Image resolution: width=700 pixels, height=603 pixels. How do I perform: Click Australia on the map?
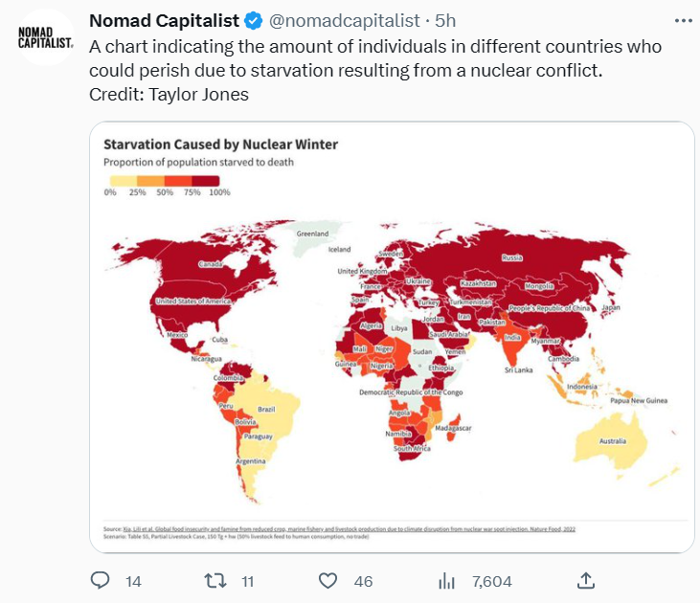click(612, 440)
